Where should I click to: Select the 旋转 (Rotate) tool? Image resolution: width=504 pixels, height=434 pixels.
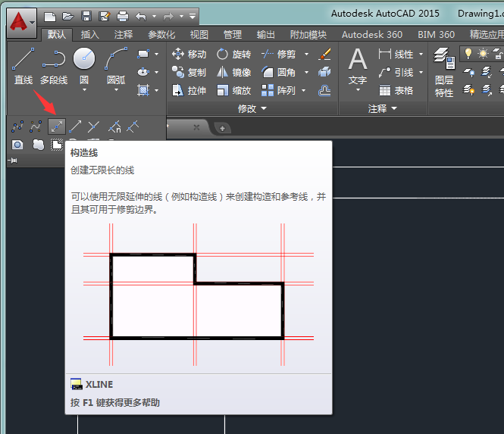pyautogui.click(x=233, y=54)
